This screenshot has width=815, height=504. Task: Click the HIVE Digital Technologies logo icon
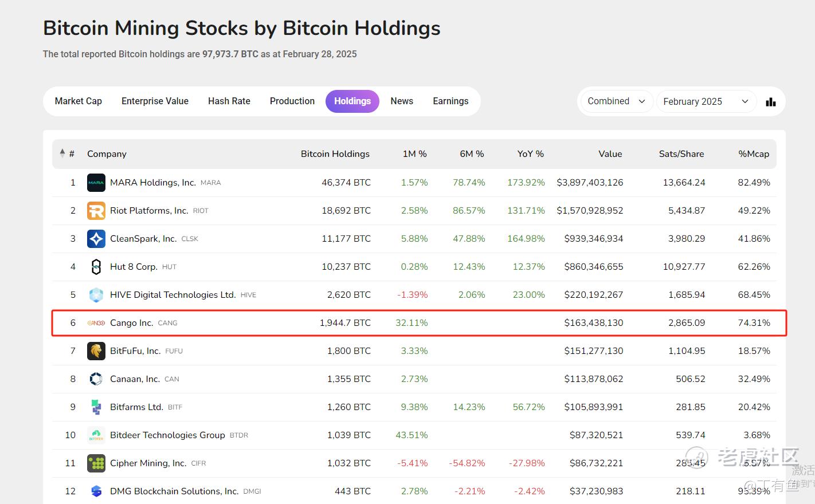pos(96,295)
